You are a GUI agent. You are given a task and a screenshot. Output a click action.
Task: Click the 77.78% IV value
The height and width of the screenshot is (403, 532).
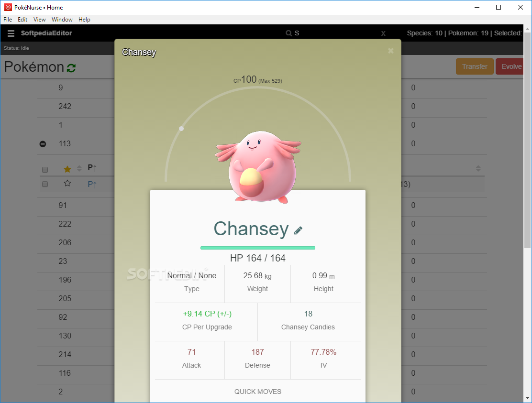324,352
